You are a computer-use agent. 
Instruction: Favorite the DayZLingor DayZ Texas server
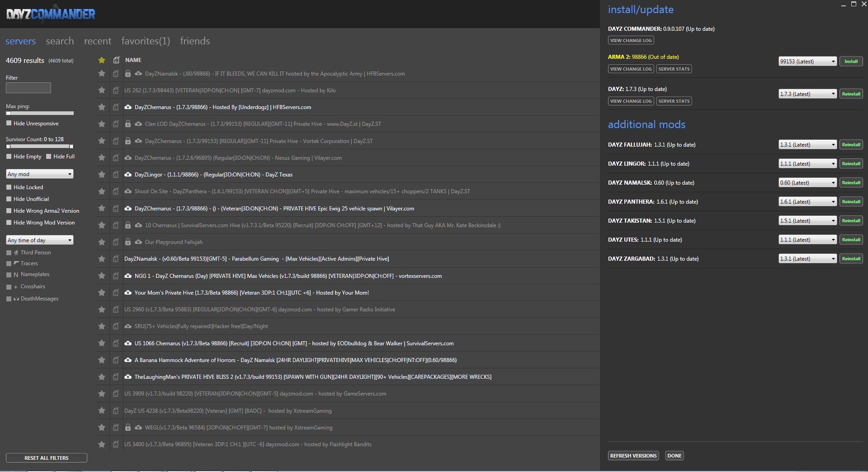[102, 175]
